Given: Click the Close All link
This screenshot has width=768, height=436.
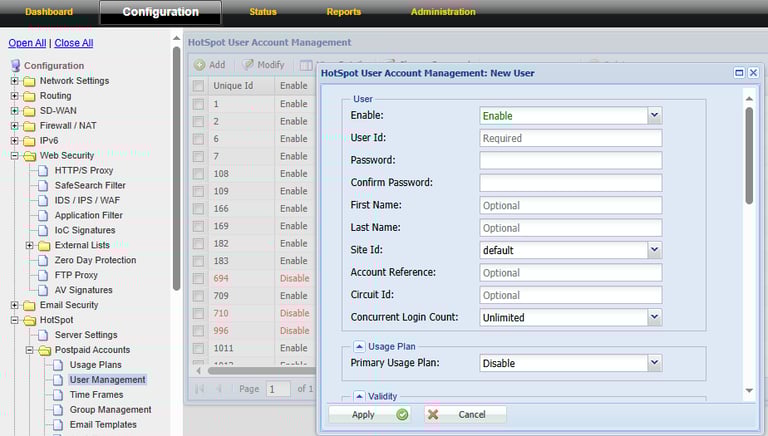Looking at the screenshot, I should tap(73, 43).
